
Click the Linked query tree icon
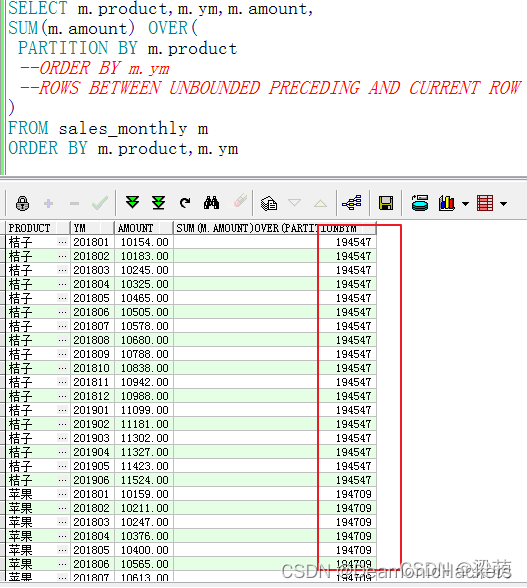[352, 203]
